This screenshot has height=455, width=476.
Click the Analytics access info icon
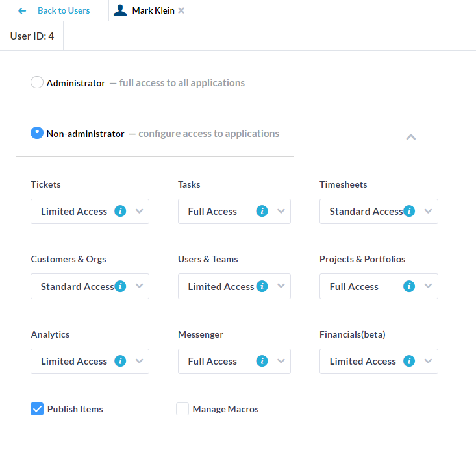(120, 361)
